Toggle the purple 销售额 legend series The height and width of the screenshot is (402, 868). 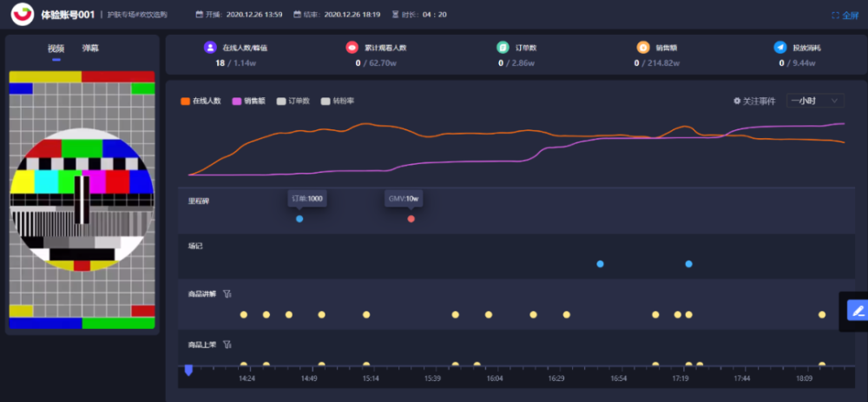[x=248, y=102]
